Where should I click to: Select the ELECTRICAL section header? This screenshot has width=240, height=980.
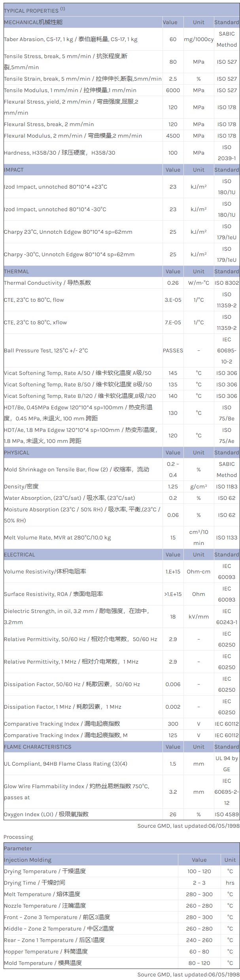(19, 554)
